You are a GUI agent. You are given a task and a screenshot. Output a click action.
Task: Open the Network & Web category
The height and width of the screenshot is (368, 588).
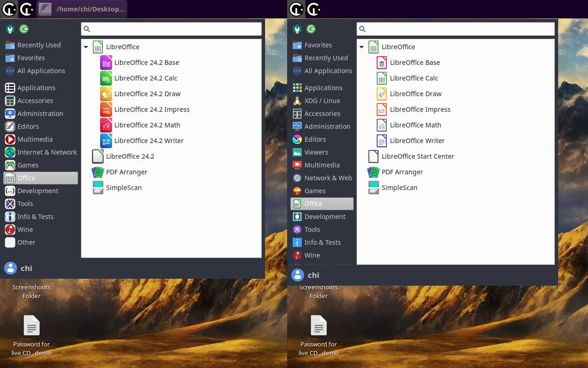pos(322,178)
